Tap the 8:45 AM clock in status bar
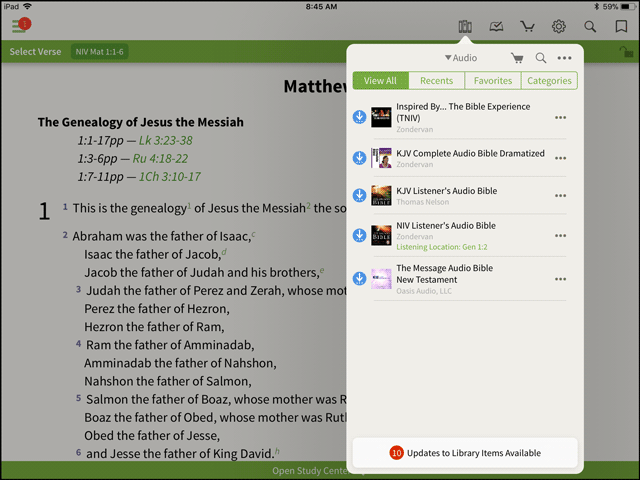Viewport: 640px width, 480px height. click(x=321, y=7)
